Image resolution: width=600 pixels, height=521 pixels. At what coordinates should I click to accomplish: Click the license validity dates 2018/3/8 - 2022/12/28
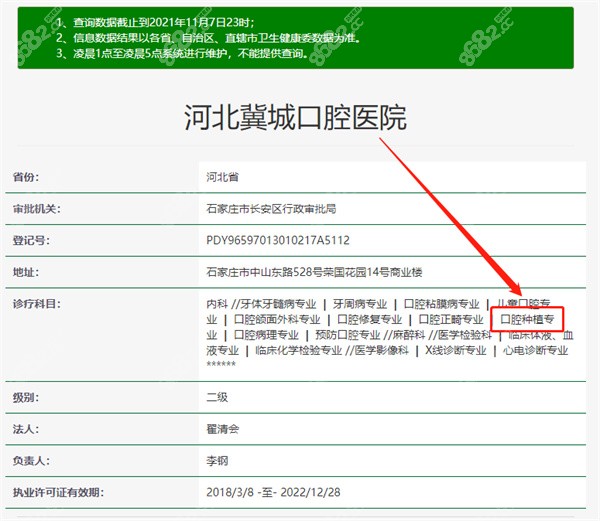coord(273,493)
